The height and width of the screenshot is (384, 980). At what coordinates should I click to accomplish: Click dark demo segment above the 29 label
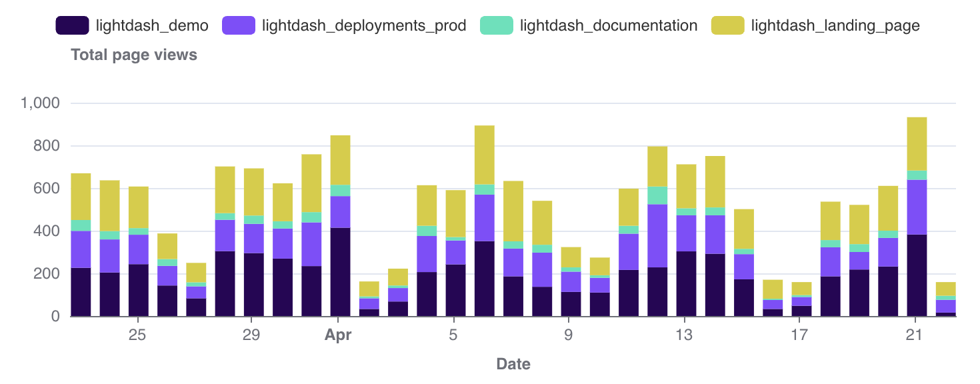[x=254, y=285]
